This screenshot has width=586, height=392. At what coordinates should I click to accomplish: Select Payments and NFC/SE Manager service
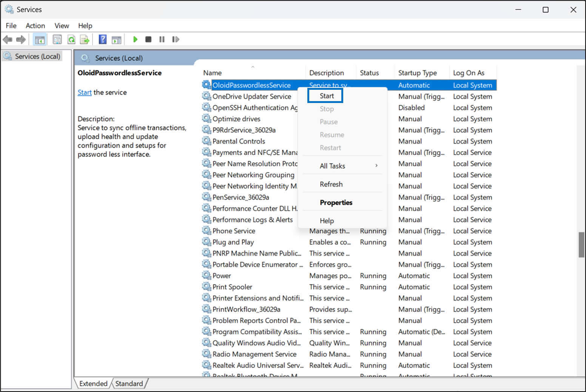point(255,152)
